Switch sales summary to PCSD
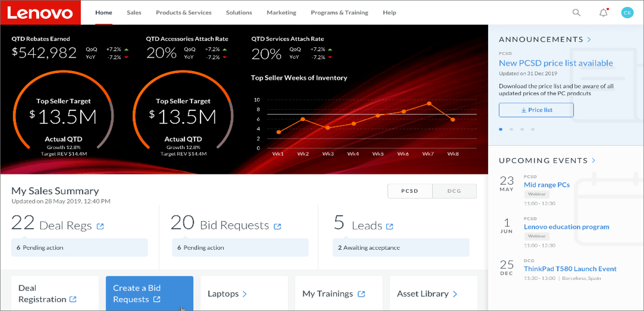This screenshot has width=644, height=311. coord(410,191)
